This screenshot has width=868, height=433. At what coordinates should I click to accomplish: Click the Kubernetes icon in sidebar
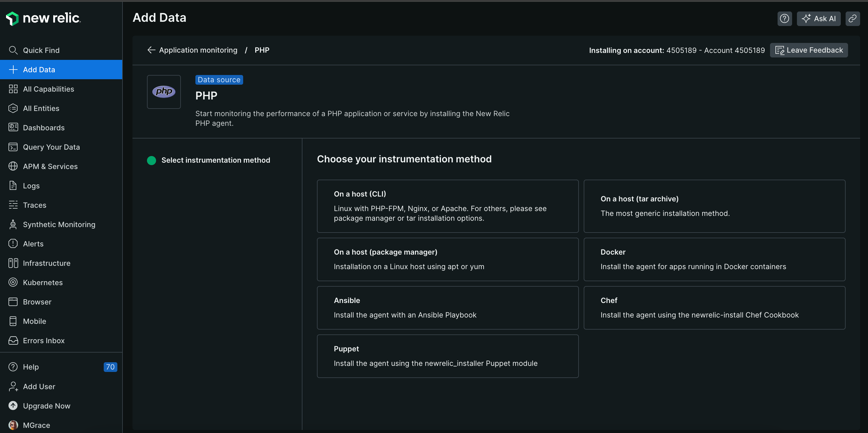point(13,282)
